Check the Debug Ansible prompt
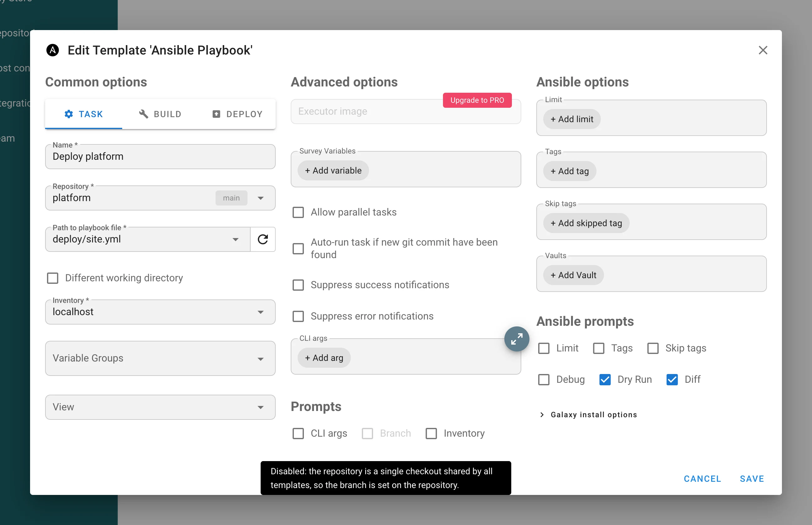The width and height of the screenshot is (812, 525). point(544,379)
